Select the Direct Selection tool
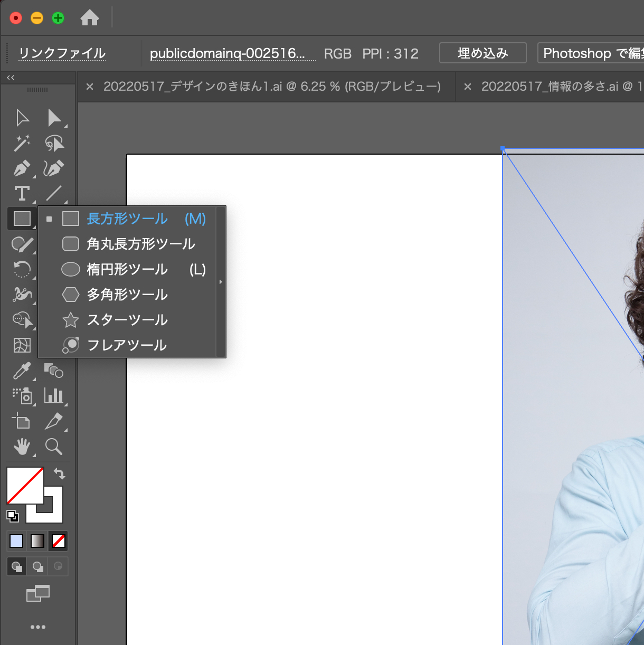Viewport: 644px width, 645px height. [54, 117]
